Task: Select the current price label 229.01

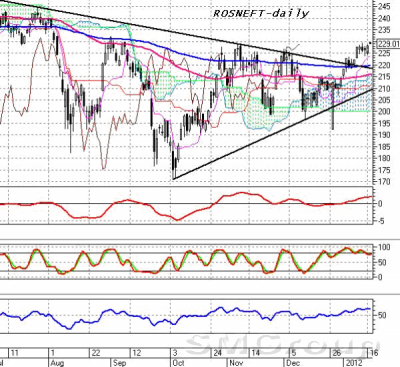Action: click(x=388, y=44)
